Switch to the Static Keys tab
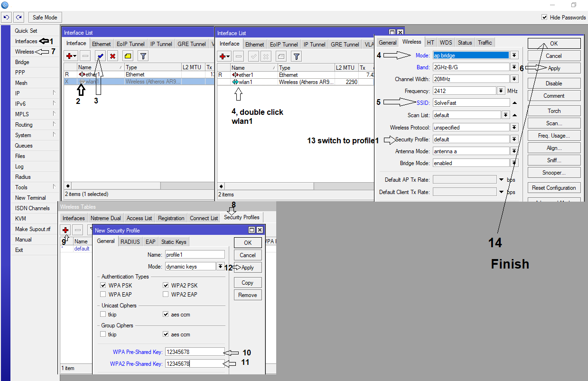The width and height of the screenshot is (588, 381). click(174, 242)
